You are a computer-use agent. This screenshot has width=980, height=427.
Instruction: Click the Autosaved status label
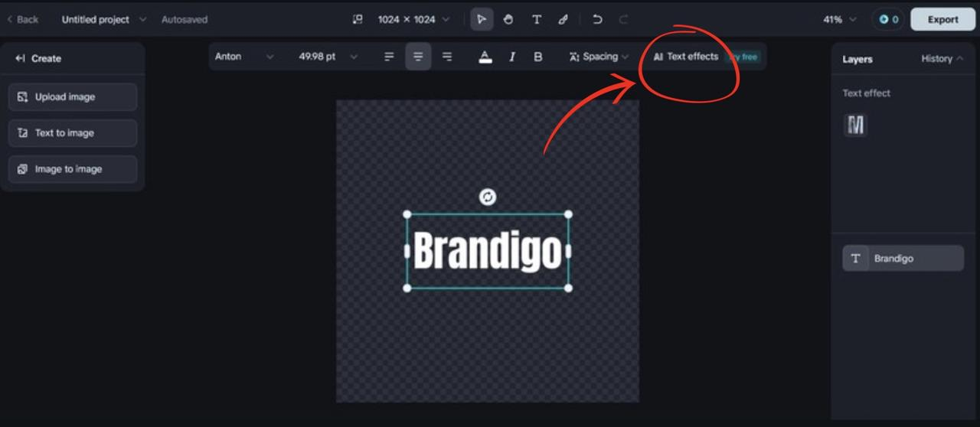point(185,20)
